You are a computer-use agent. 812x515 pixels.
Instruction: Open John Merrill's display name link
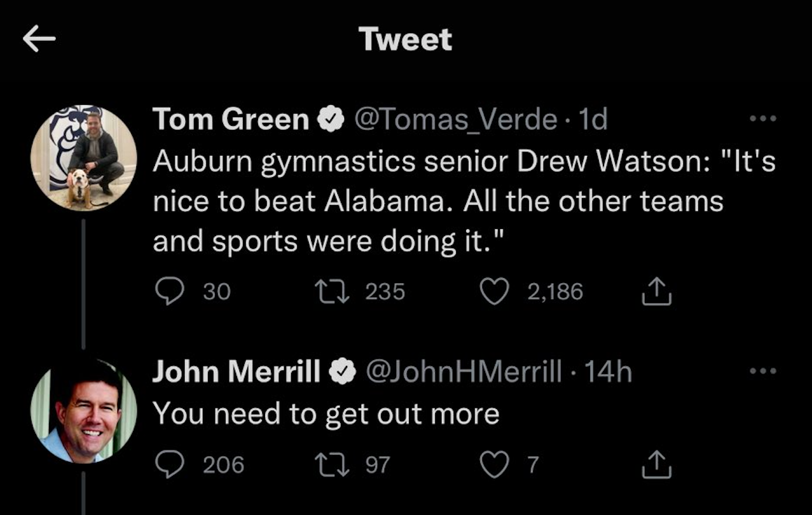pos(236,372)
